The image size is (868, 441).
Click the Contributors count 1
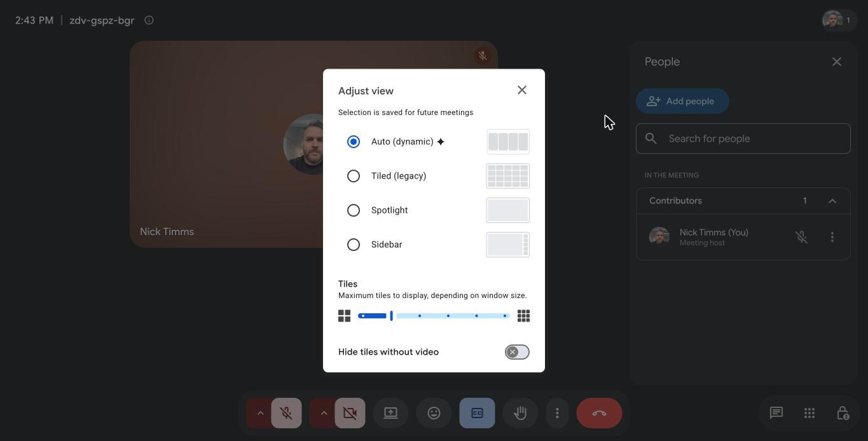[804, 201]
